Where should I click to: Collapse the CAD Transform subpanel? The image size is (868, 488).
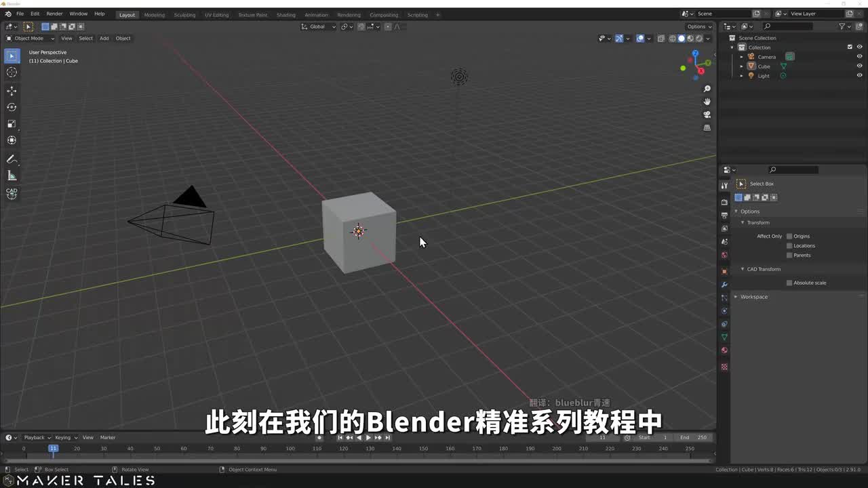click(743, 269)
